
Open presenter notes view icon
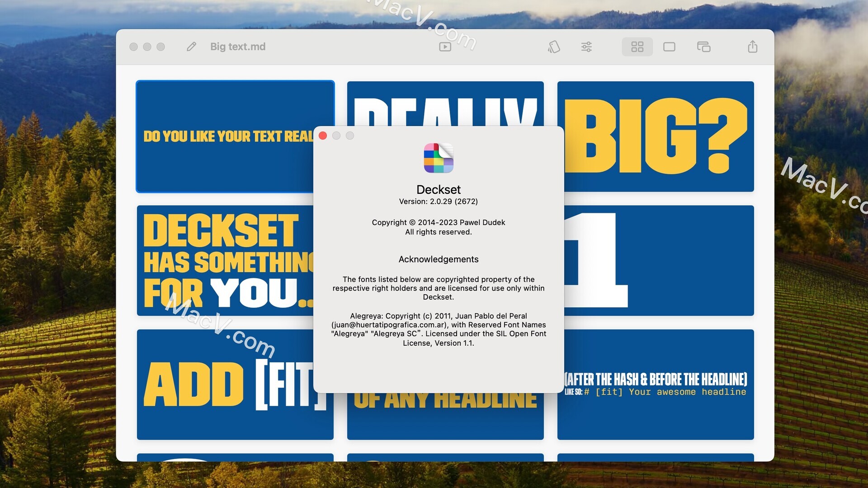[703, 47]
